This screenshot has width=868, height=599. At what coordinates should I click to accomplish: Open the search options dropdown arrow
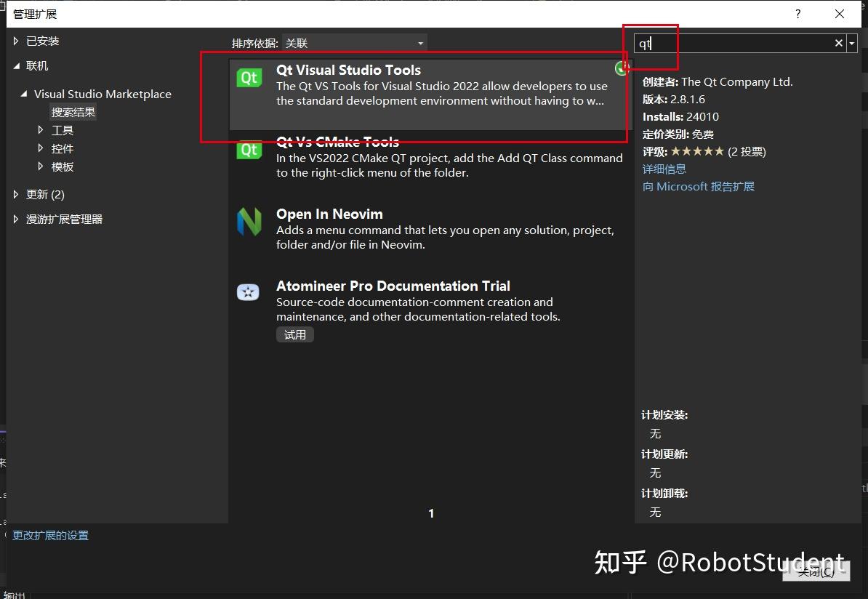point(852,43)
